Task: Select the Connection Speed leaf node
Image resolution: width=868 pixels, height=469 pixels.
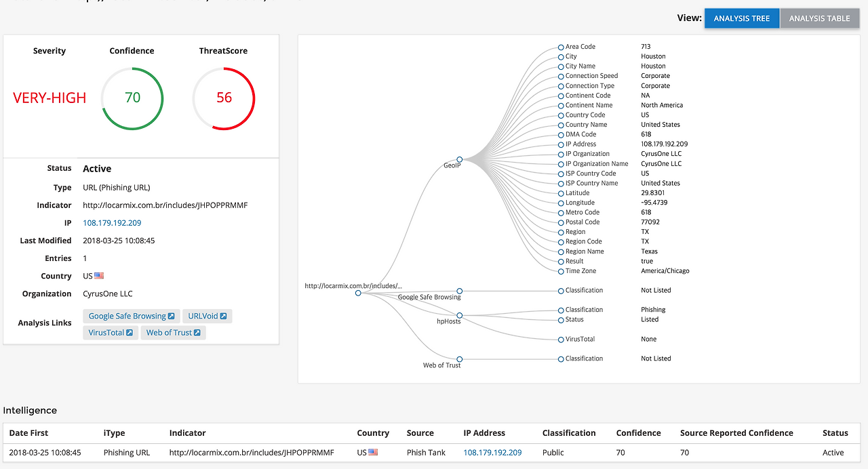Action: 561,77
